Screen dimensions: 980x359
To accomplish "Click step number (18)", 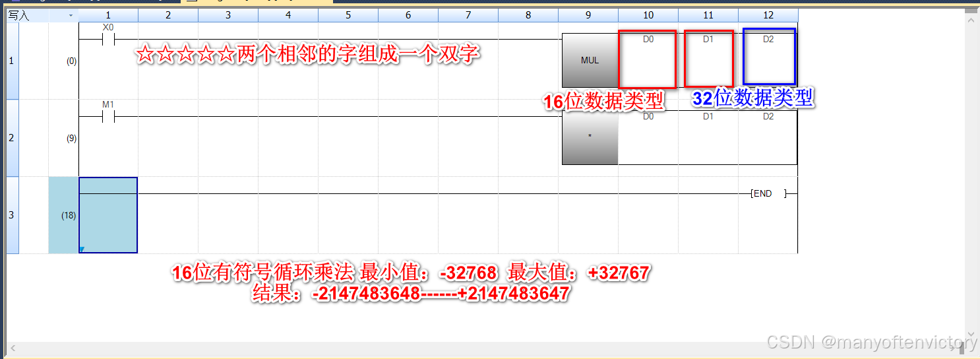I will 69,216.
